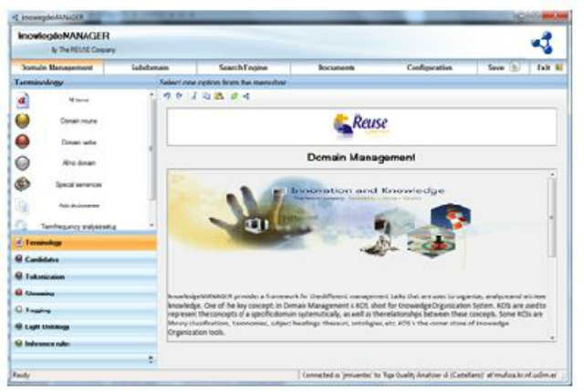Open the Special sentences icon
The image size is (584, 392).
[22, 184]
